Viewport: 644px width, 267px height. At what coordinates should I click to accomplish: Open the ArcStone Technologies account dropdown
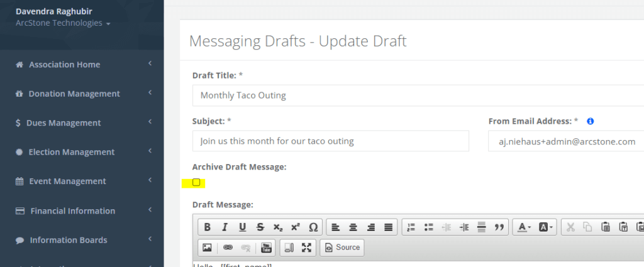[x=63, y=23]
